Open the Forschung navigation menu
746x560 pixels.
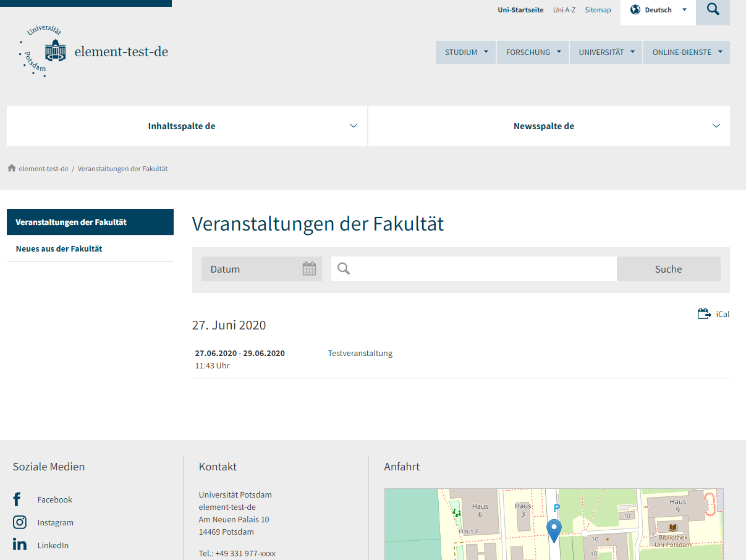[533, 53]
